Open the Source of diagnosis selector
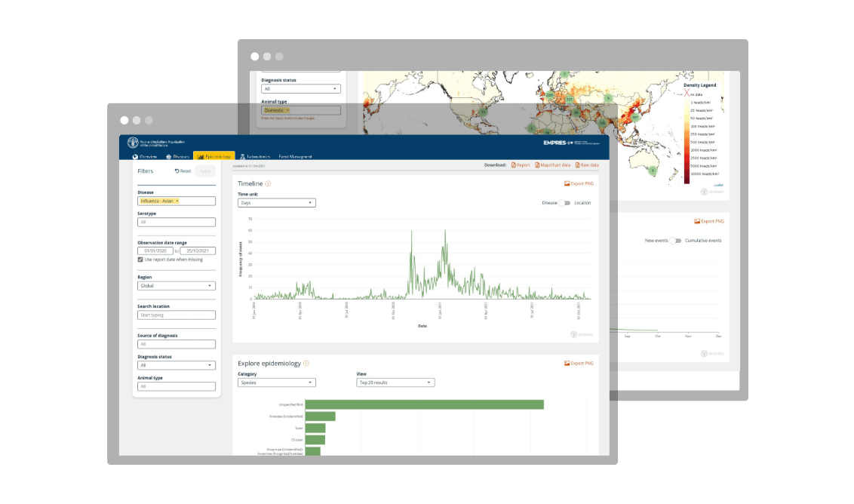854x504 pixels. (177, 344)
